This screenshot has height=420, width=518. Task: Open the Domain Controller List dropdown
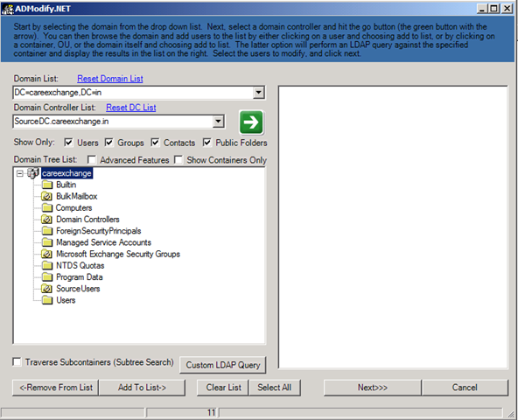tap(218, 122)
